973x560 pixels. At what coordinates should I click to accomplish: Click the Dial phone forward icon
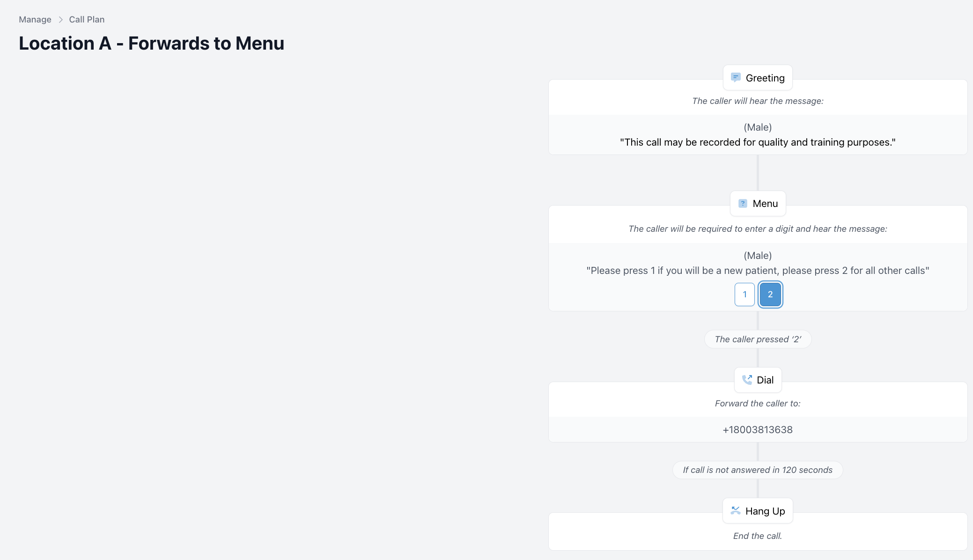click(x=747, y=380)
